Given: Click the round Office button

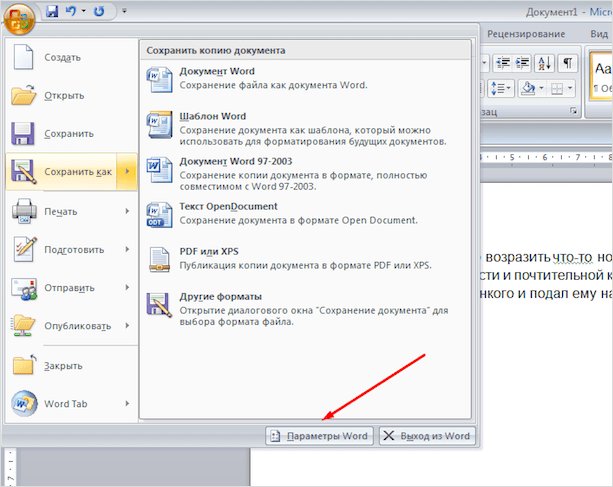Looking at the screenshot, I should point(21,17).
